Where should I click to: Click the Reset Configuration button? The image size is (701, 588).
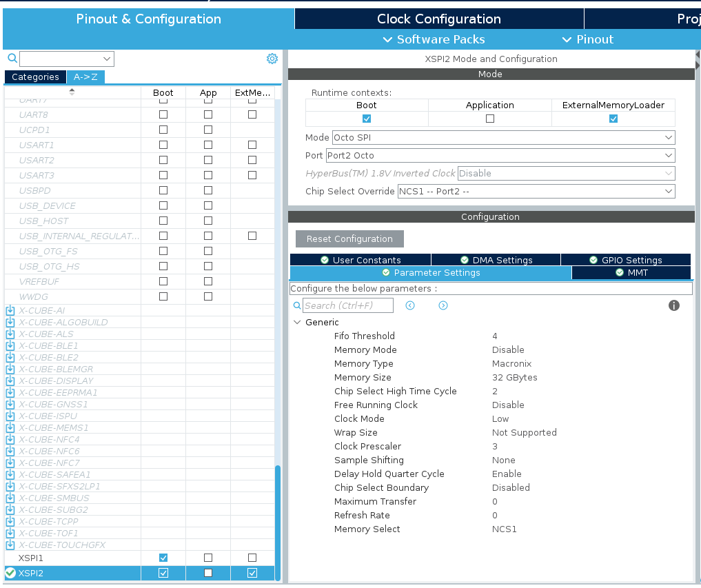pos(349,239)
